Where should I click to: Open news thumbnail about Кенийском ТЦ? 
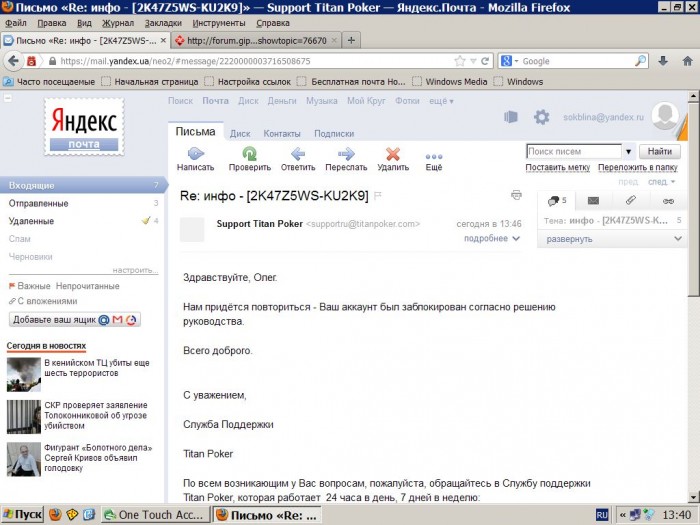pos(24,375)
